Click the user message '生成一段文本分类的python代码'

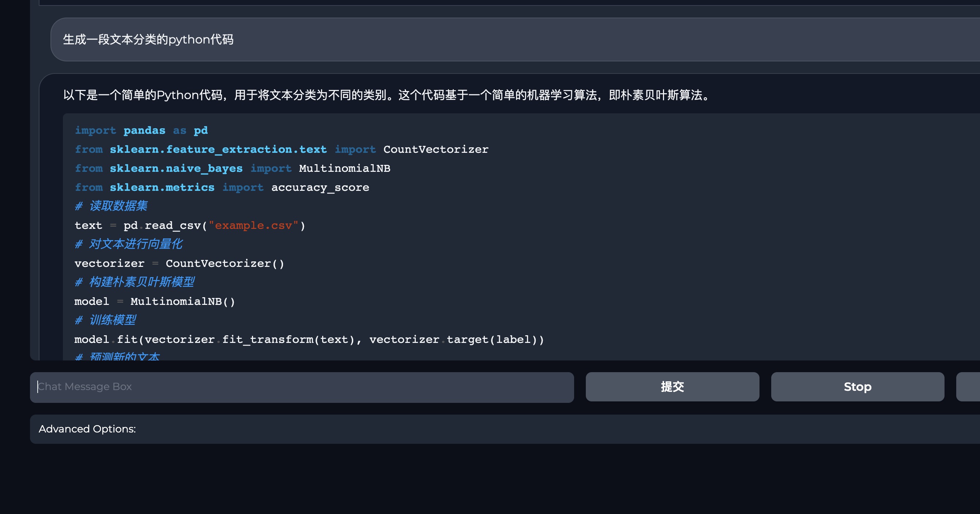(x=148, y=39)
